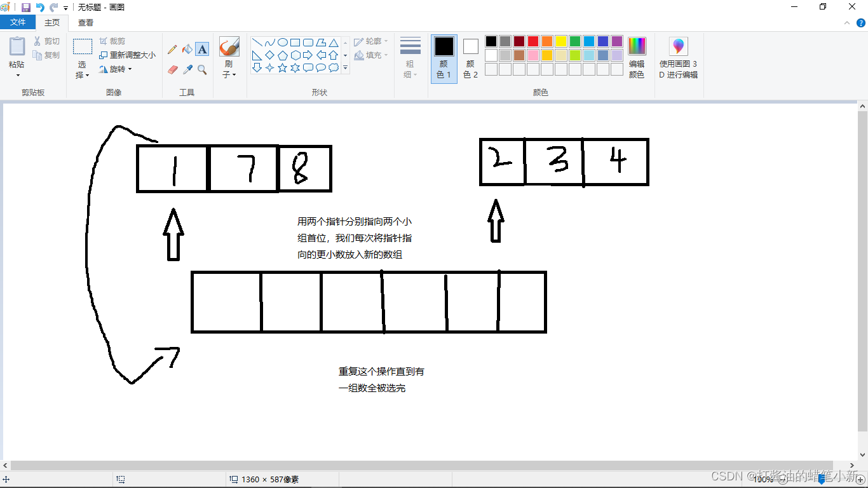Select the Eraser tool

172,69
